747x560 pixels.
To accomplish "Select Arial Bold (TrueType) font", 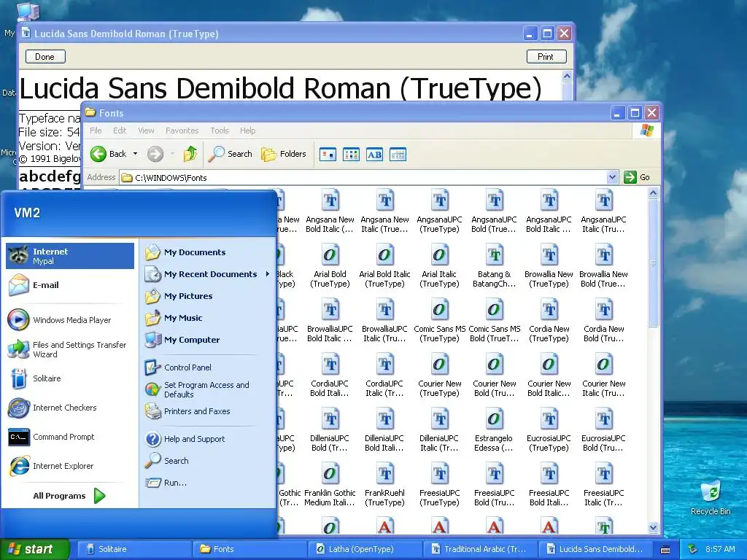I will 330,267.
